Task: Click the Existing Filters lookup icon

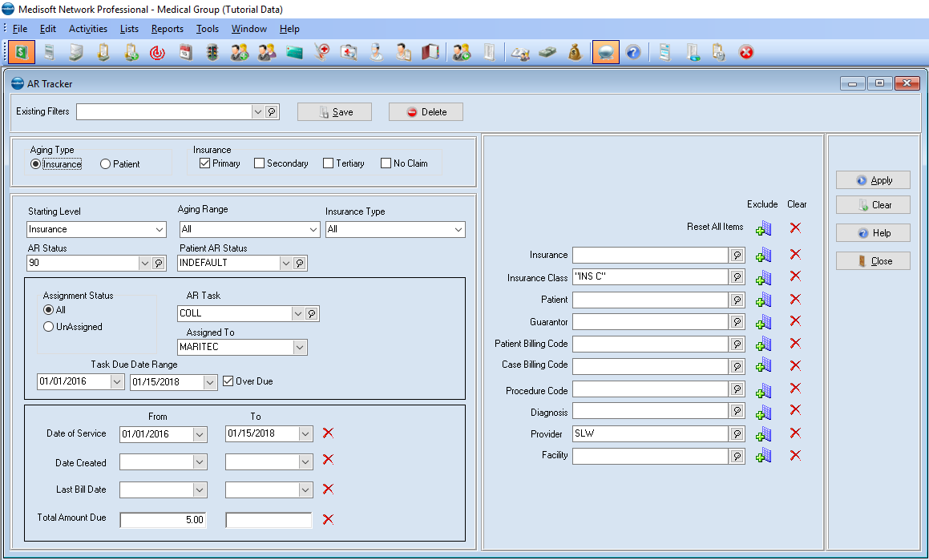Action: tap(272, 112)
